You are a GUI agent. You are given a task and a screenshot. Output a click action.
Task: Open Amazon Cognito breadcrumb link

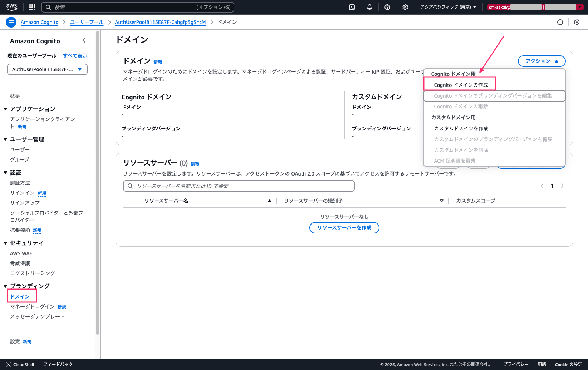[39, 22]
